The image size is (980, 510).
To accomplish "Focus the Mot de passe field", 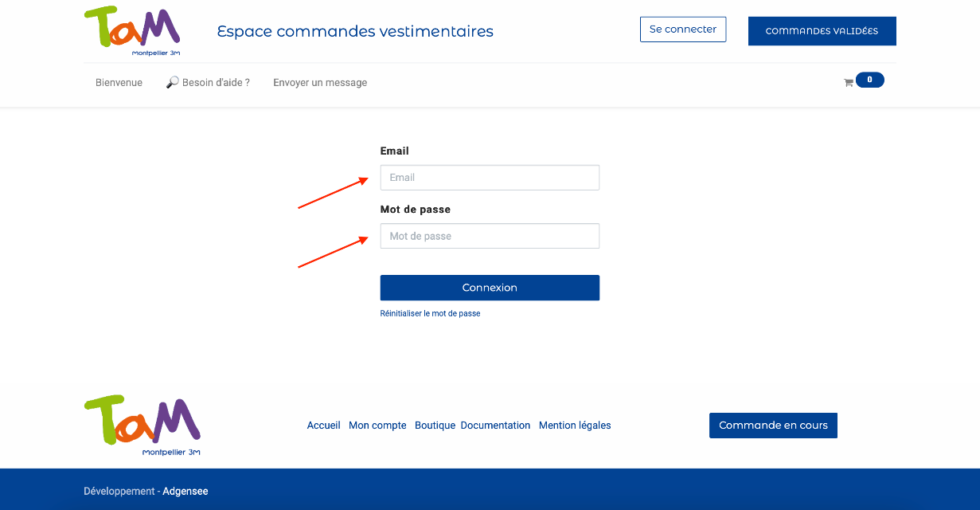I will (x=490, y=236).
